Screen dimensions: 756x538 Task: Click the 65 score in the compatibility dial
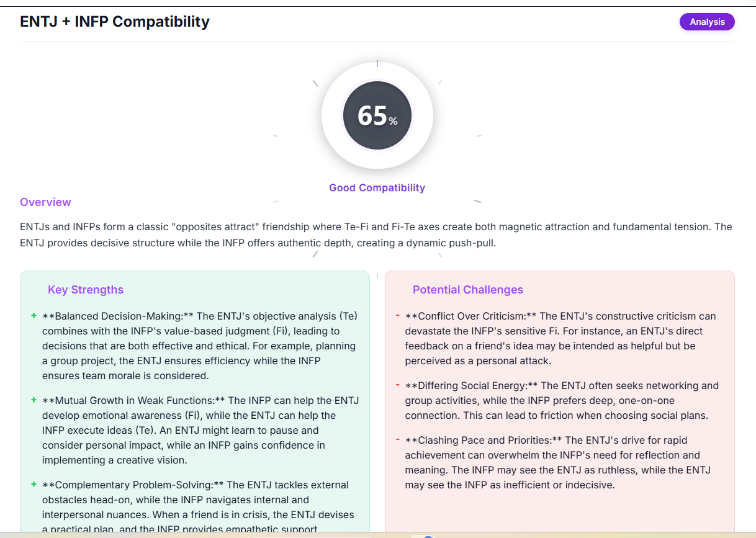tap(372, 115)
